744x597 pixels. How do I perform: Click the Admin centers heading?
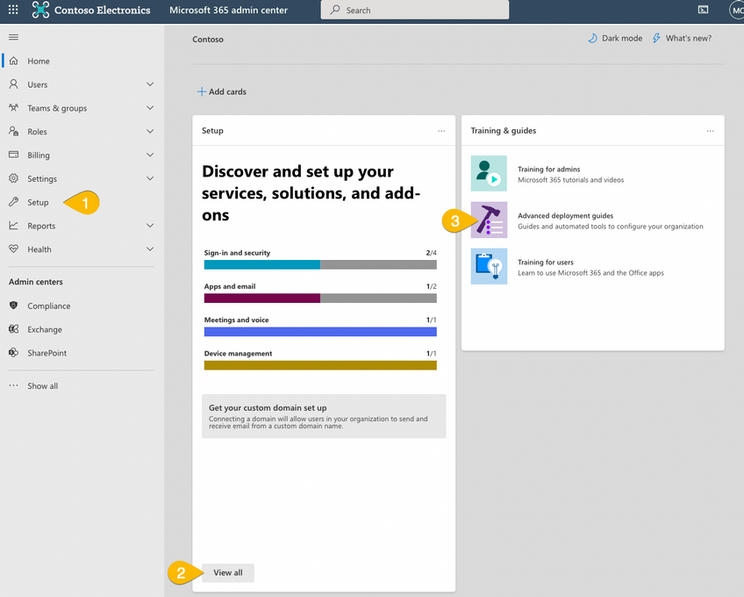click(x=36, y=282)
